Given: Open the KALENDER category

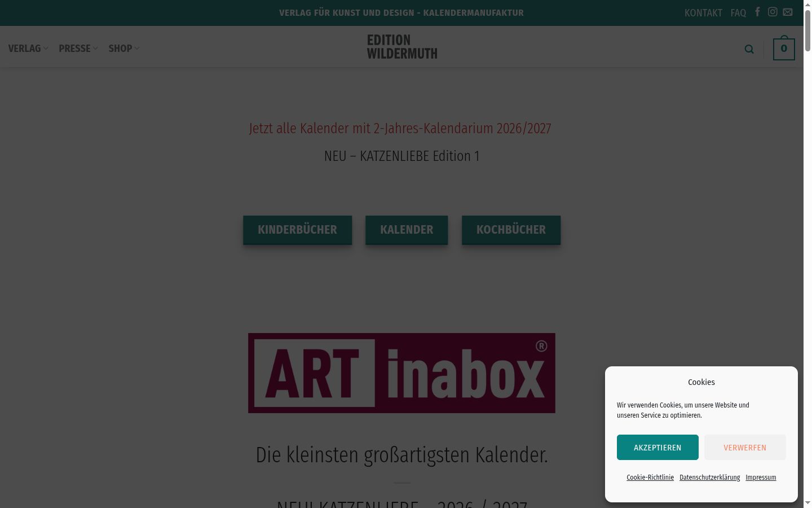Looking at the screenshot, I should click(x=407, y=230).
